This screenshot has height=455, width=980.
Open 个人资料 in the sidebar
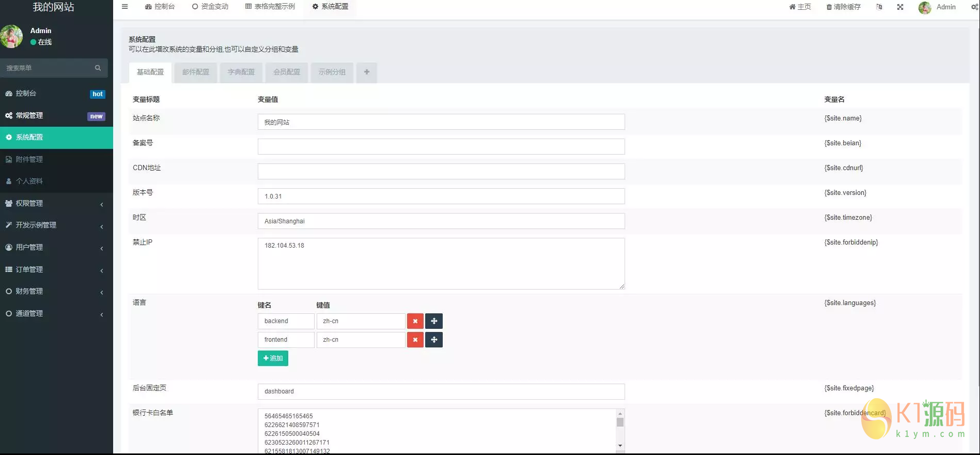(56, 181)
